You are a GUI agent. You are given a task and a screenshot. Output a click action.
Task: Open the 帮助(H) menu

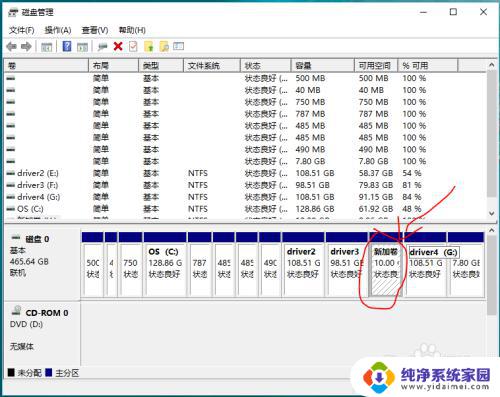pyautogui.click(x=132, y=30)
